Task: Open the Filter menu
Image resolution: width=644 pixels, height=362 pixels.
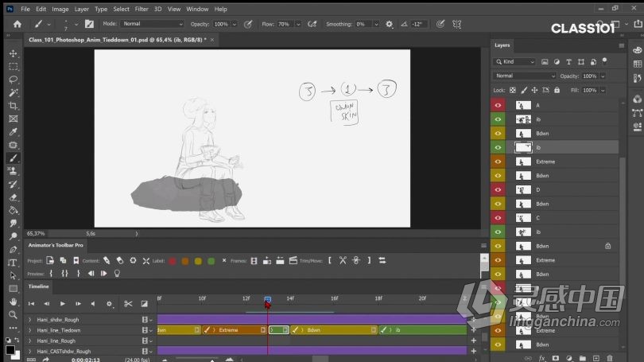Action: (142, 9)
